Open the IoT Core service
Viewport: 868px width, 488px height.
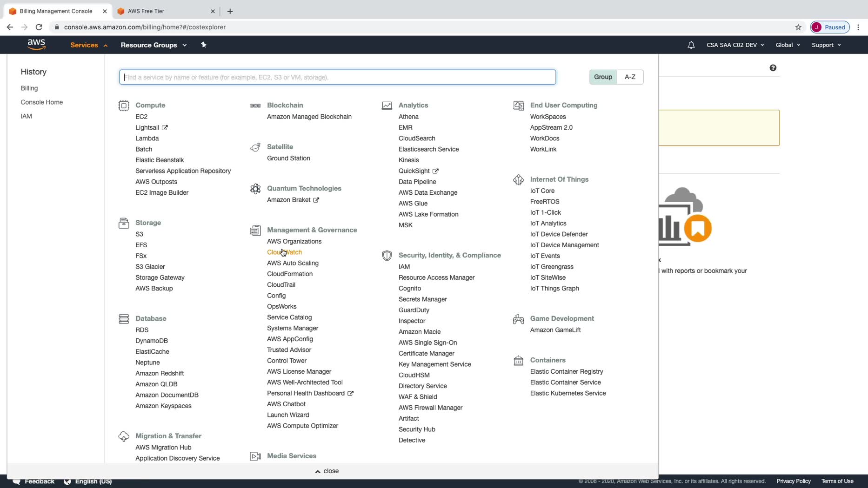pos(542,191)
